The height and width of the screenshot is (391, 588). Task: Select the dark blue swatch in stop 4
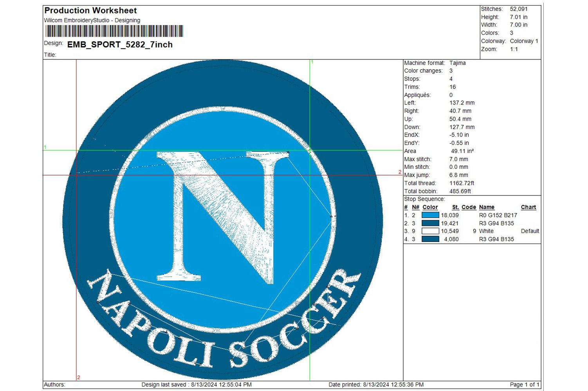tap(430, 239)
